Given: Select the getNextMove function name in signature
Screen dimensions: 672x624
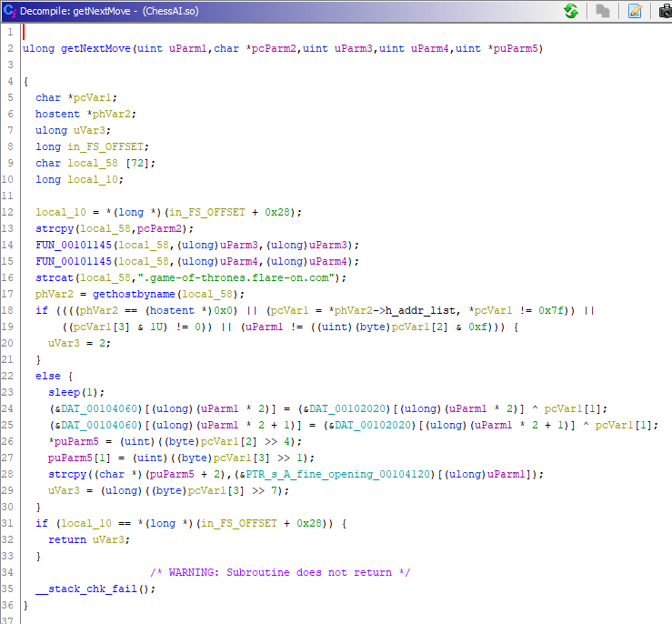Looking at the screenshot, I should 95,48.
